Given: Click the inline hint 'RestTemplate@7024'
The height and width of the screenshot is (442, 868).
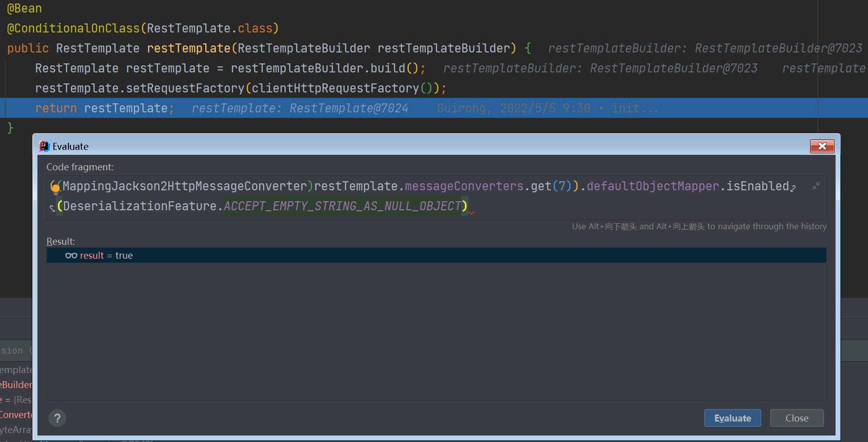Looking at the screenshot, I should point(349,108).
